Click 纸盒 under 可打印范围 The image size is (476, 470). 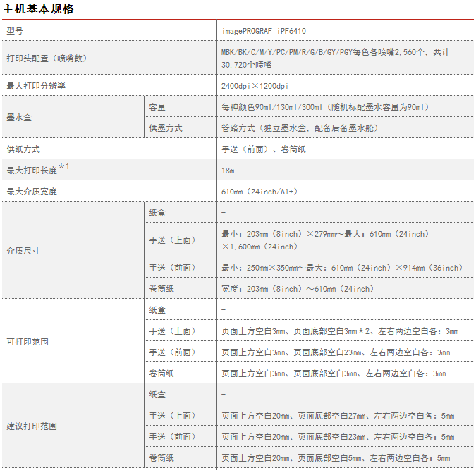point(157,310)
